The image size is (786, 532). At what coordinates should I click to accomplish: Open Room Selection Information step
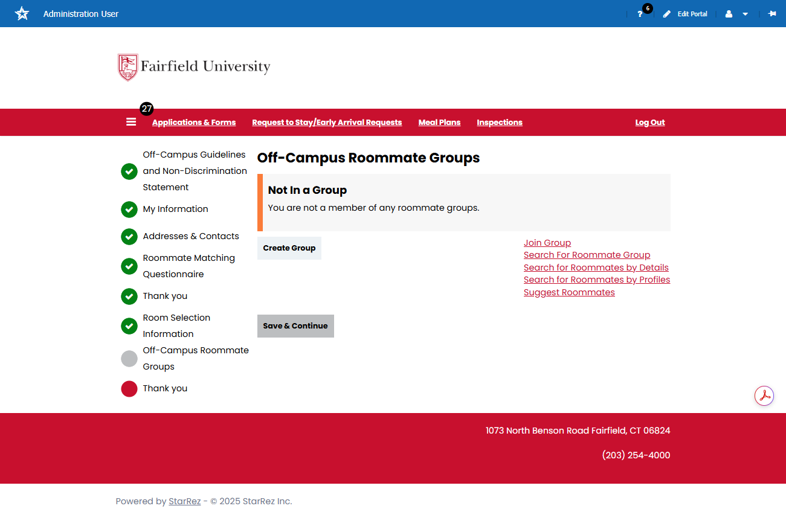pyautogui.click(x=176, y=325)
